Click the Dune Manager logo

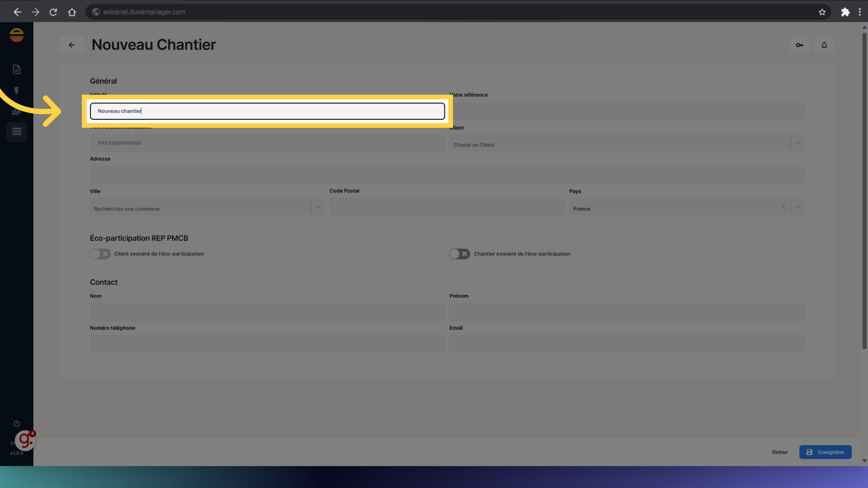[17, 35]
